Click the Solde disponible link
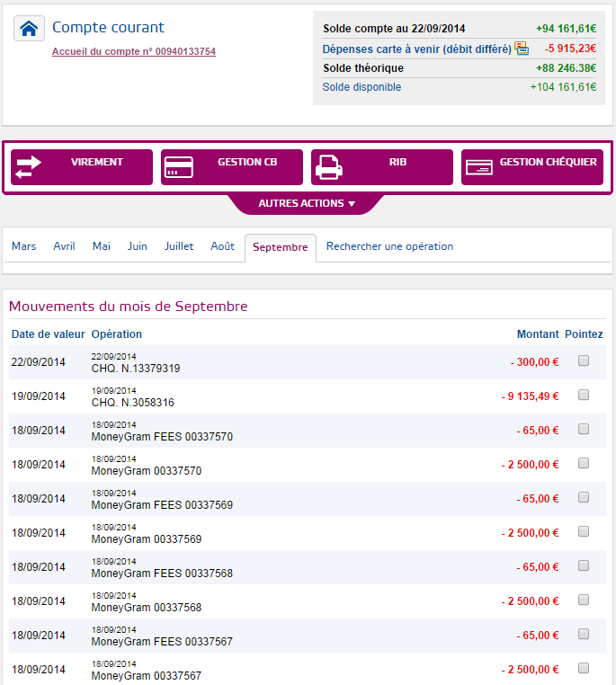The width and height of the screenshot is (616, 685). coord(362,87)
